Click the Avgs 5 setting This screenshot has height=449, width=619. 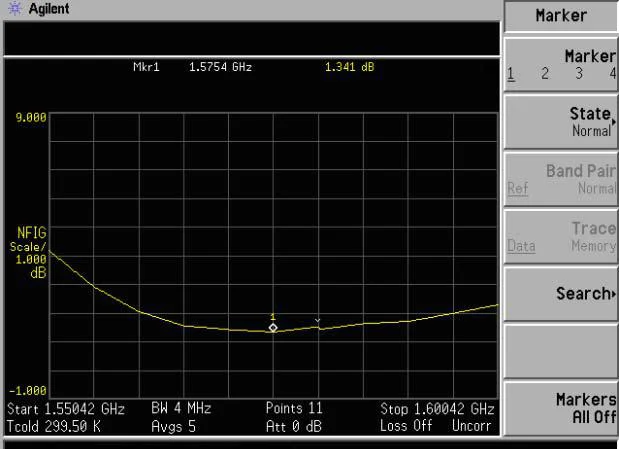173,426
